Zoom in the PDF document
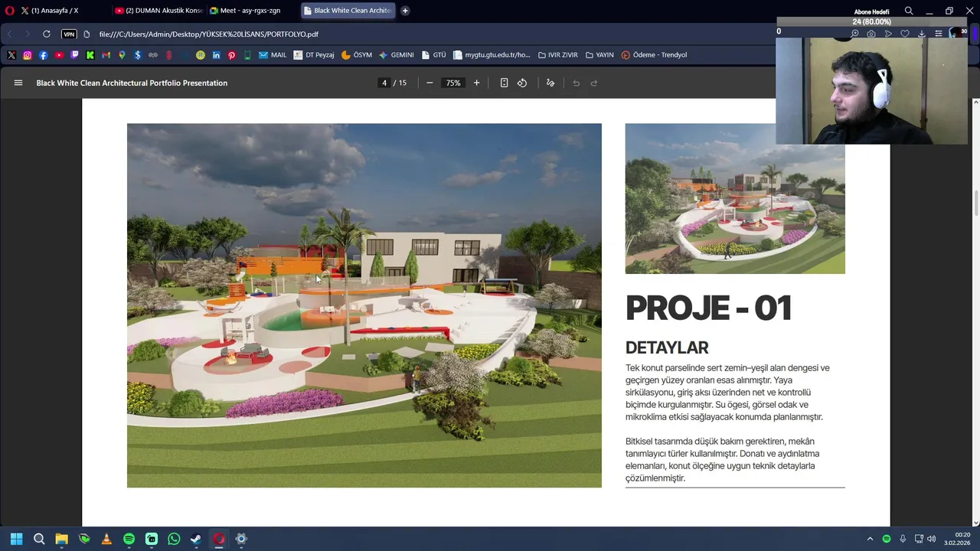Image resolution: width=980 pixels, height=551 pixels. (x=476, y=83)
